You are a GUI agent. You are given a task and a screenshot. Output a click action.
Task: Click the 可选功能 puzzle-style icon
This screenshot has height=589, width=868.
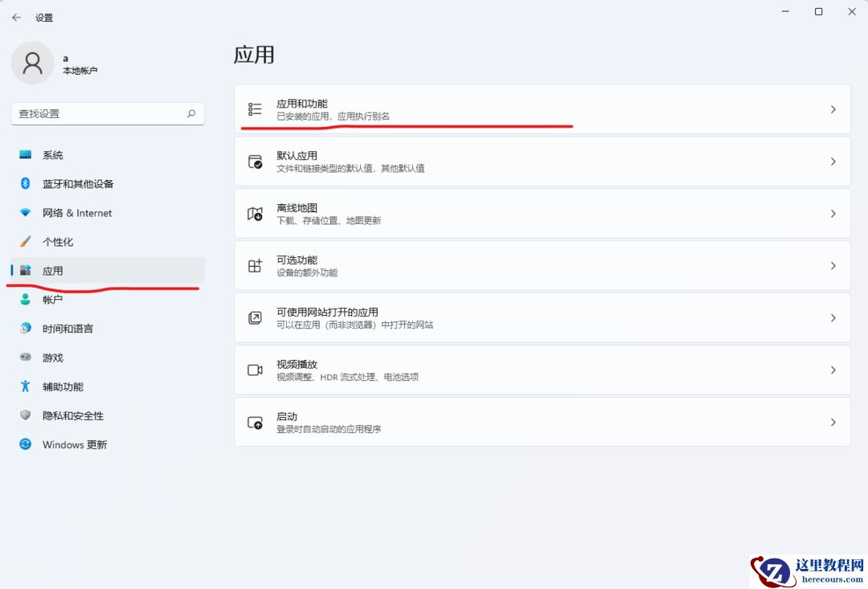coord(256,265)
